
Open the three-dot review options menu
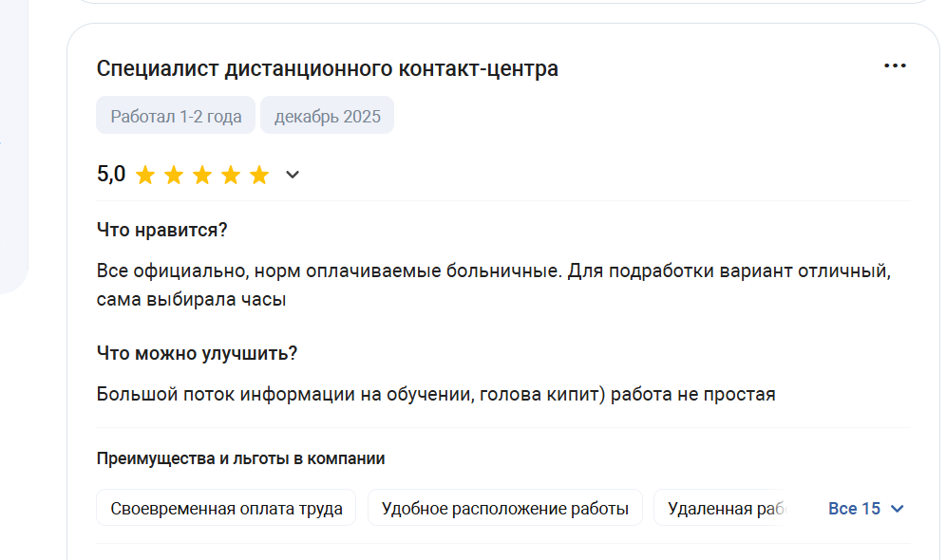895,66
